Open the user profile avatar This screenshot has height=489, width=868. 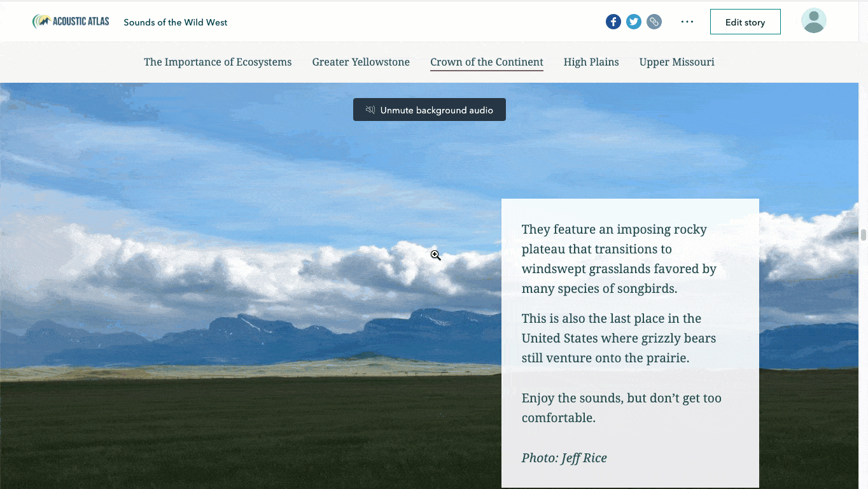click(813, 21)
